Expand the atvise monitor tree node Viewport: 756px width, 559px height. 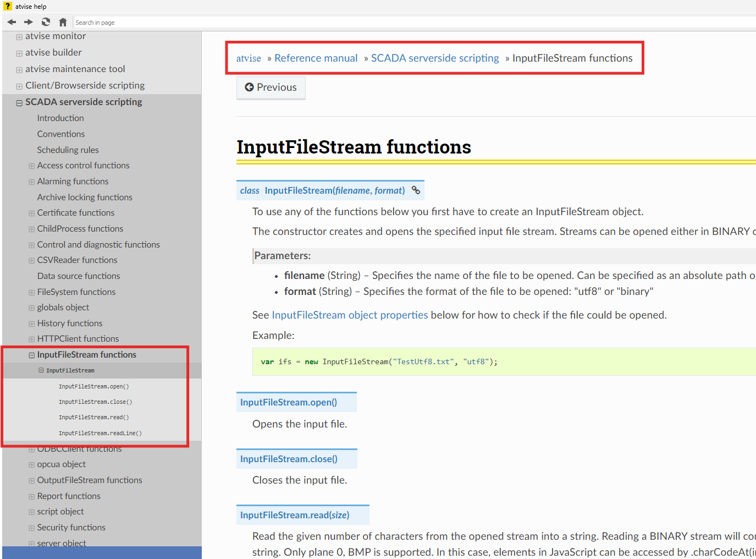tap(19, 37)
